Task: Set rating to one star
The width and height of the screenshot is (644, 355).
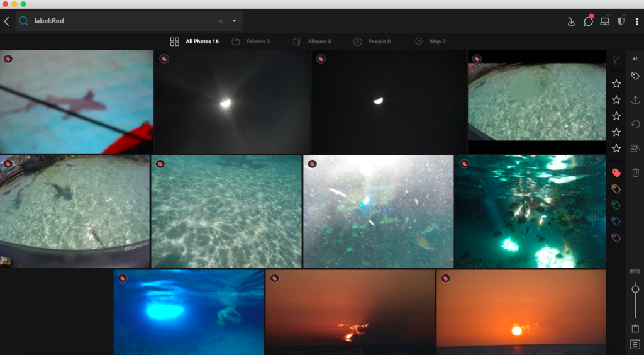Action: coord(616,84)
